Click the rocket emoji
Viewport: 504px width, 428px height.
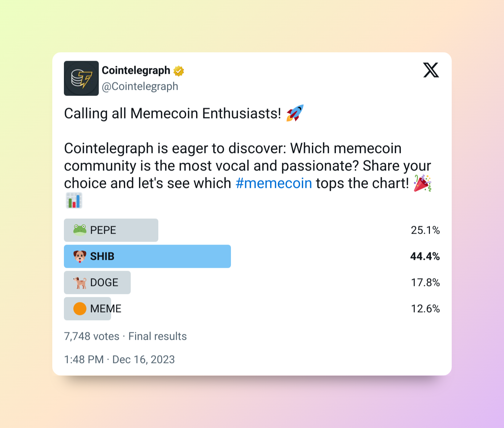295,113
